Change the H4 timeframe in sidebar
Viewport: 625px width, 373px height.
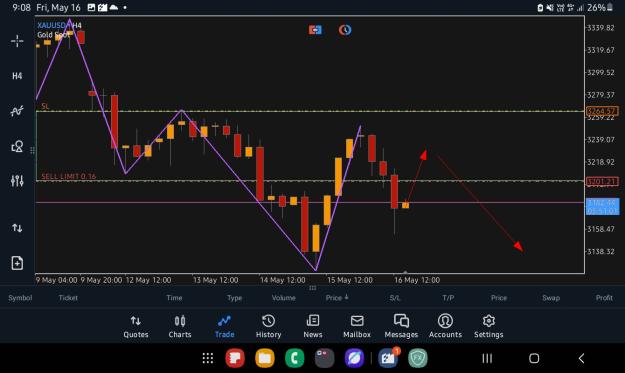[17, 76]
